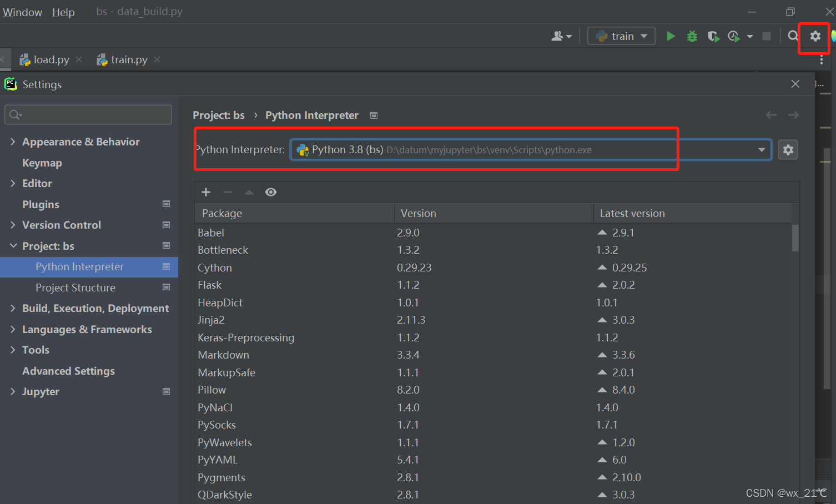Click project-level icon on Plugins row

pyautogui.click(x=166, y=204)
